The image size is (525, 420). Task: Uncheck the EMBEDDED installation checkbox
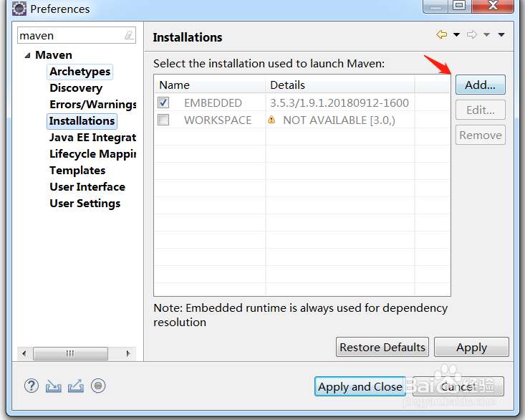click(163, 102)
